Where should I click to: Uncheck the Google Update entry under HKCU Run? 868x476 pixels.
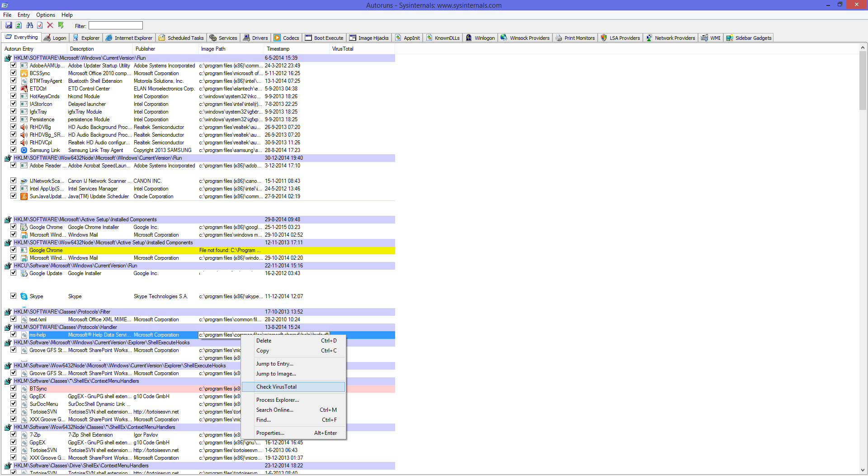[14, 273]
